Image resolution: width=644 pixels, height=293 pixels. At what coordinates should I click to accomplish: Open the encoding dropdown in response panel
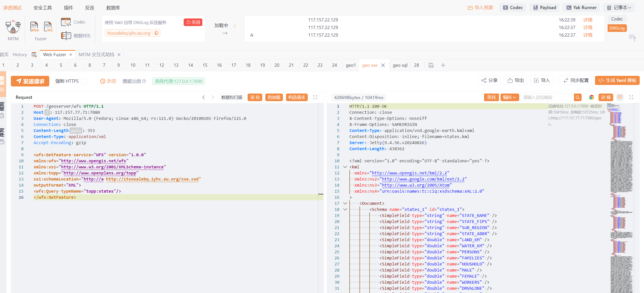click(x=509, y=97)
